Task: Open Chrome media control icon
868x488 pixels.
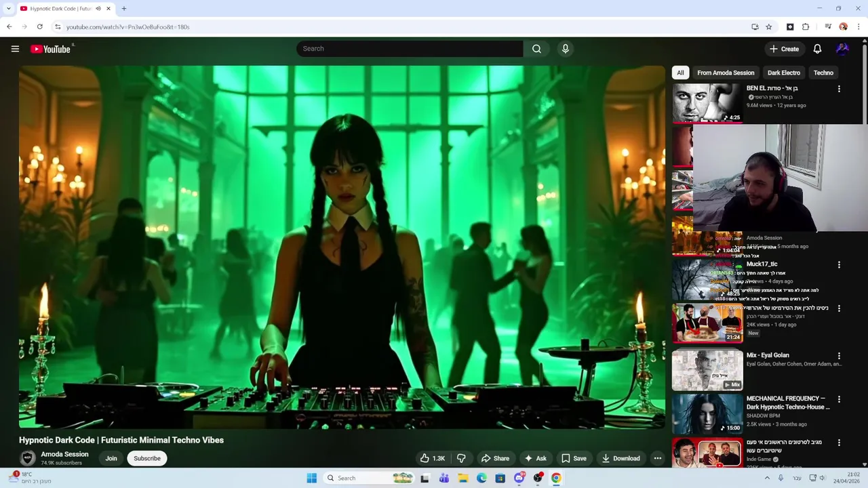Action: pyautogui.click(x=828, y=27)
